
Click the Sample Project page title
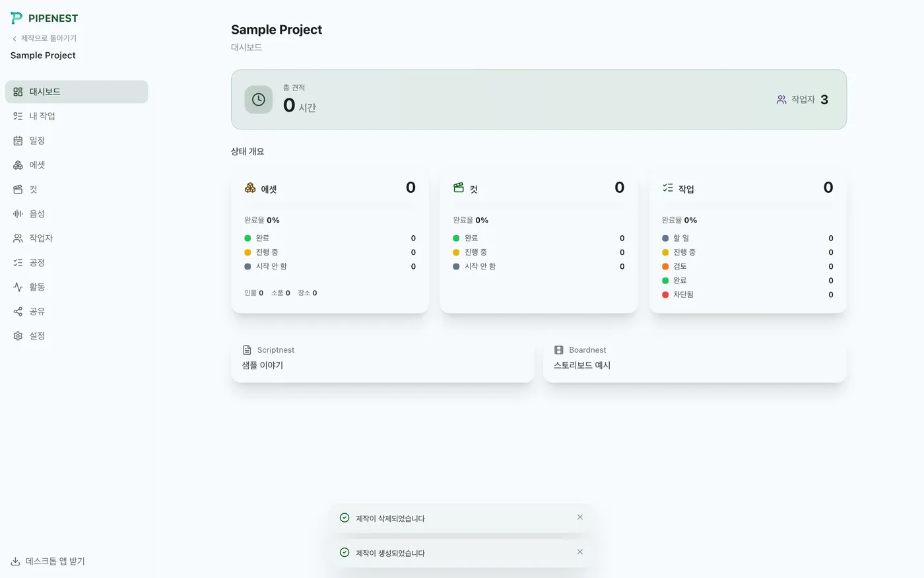[x=277, y=30]
